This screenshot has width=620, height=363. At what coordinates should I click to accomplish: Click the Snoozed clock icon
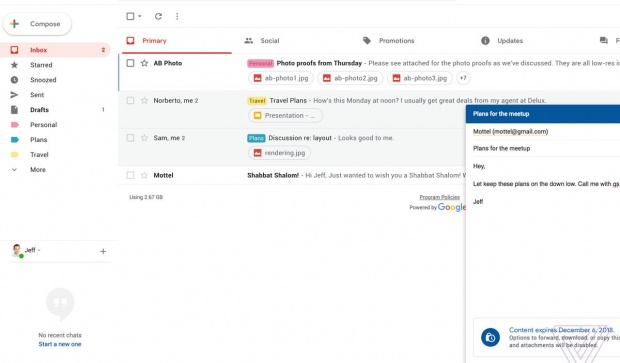pyautogui.click(x=14, y=80)
